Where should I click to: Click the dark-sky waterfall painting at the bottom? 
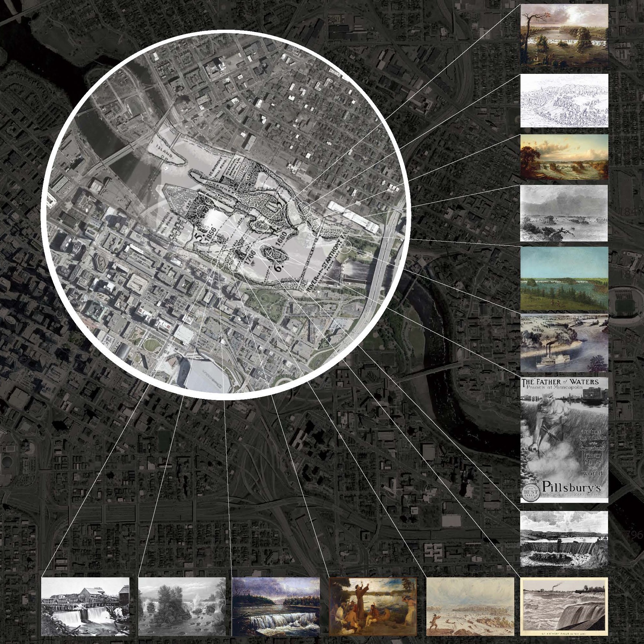click(x=276, y=606)
